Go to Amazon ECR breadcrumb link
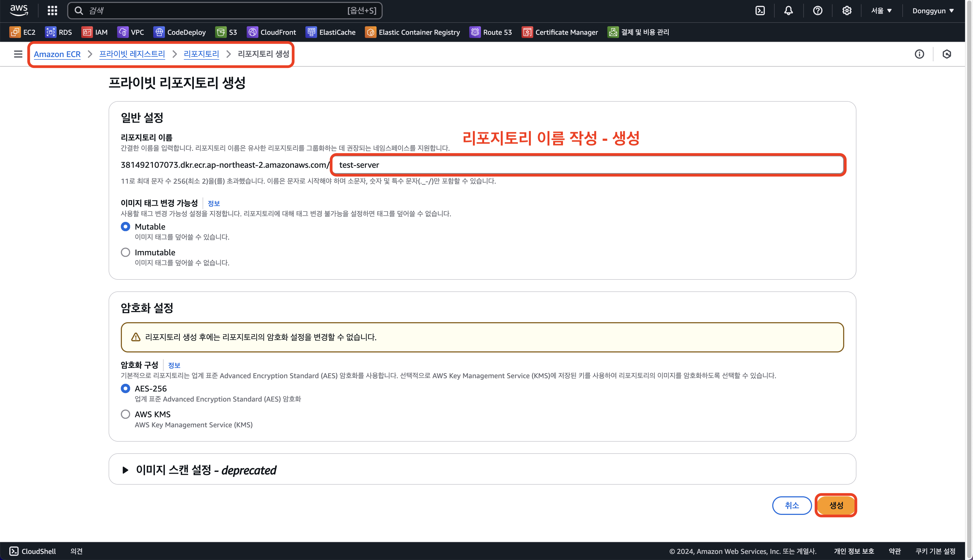This screenshot has height=560, width=973. [57, 54]
